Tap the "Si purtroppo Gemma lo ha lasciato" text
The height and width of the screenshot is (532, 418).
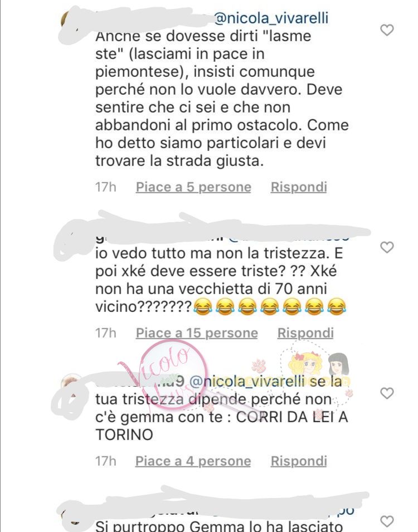point(219,525)
